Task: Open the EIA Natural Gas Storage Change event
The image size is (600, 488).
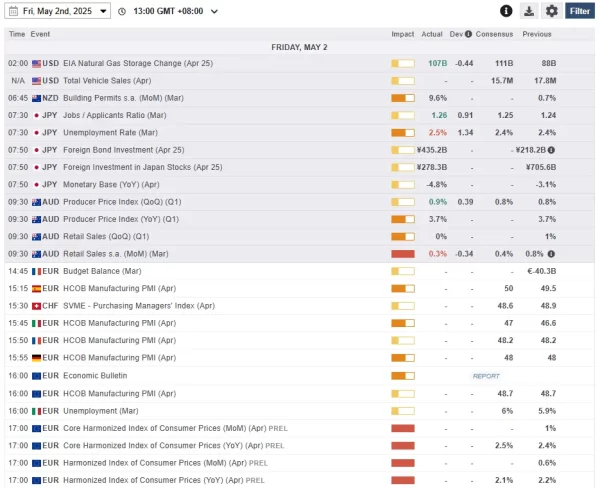Action: tap(138, 63)
